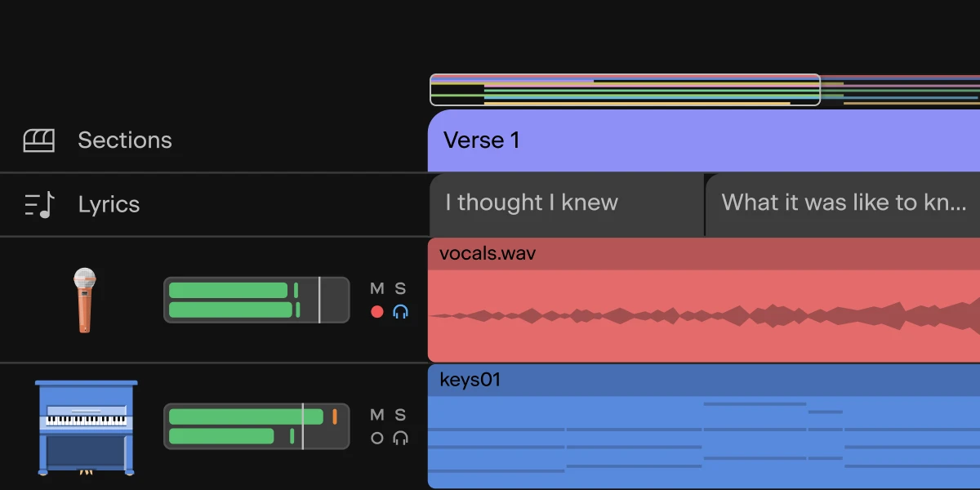Mute the keys track with M
Viewport: 980px width, 490px height.
click(376, 415)
